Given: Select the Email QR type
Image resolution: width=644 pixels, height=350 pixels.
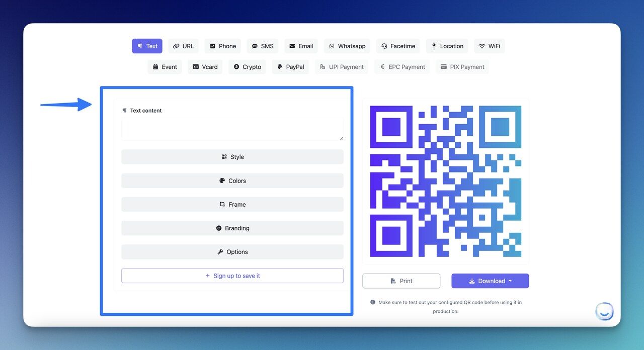Looking at the screenshot, I should [301, 46].
